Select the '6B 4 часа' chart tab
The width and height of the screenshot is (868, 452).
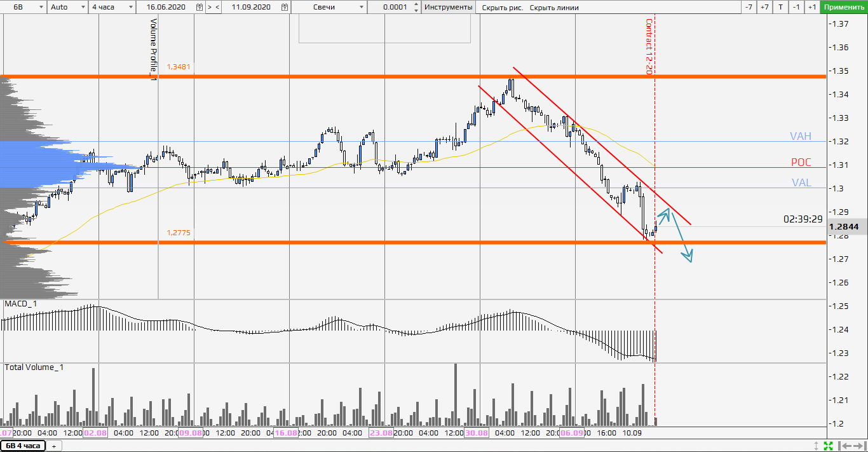tap(23, 446)
